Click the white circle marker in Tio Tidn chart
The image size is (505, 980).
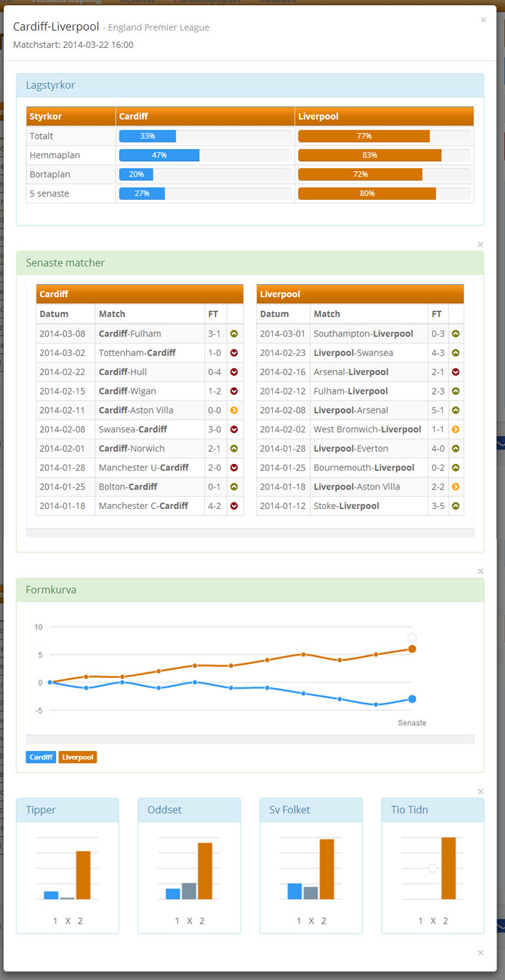[432, 868]
